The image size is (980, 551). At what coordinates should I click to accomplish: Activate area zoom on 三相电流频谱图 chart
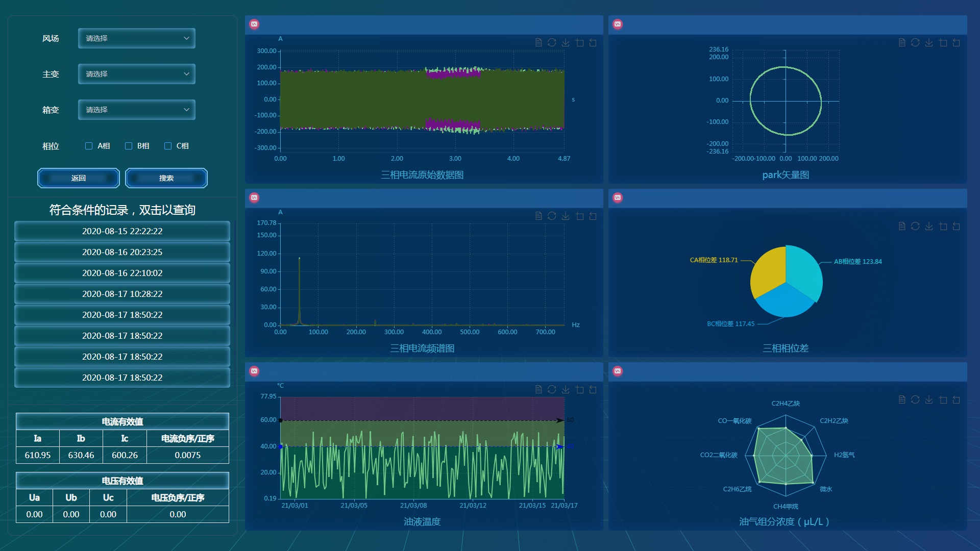(x=579, y=216)
